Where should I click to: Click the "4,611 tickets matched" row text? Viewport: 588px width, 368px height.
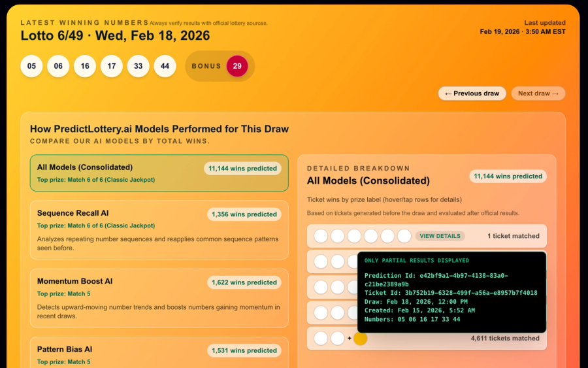pos(505,339)
